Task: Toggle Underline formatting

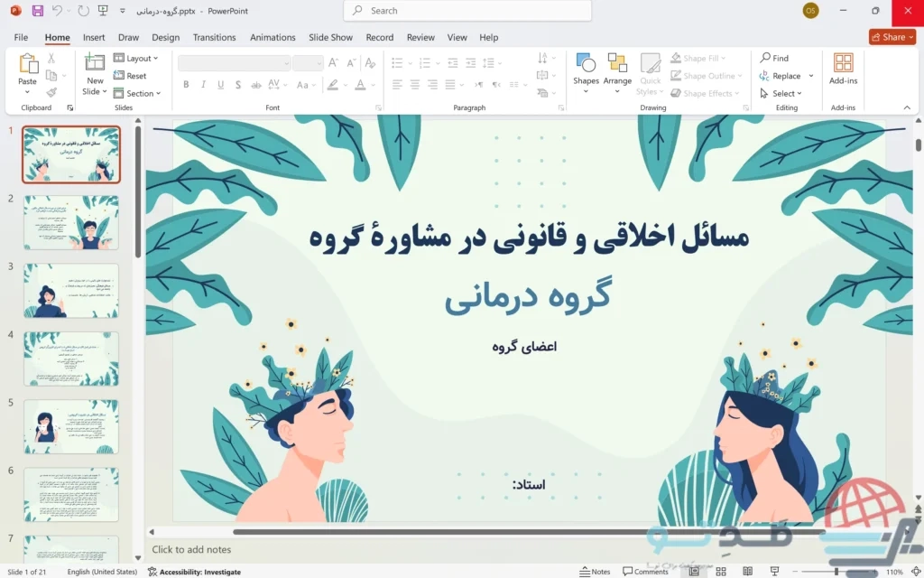Action: coord(220,84)
